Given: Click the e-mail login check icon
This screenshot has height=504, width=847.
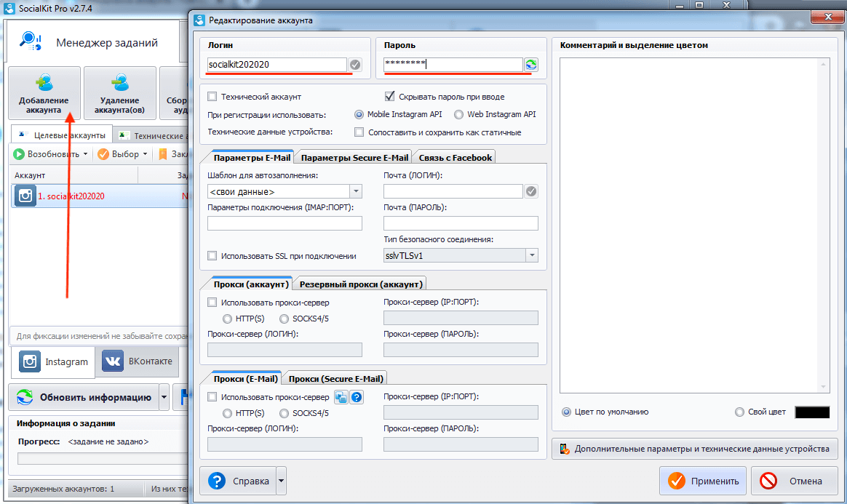Looking at the screenshot, I should click(531, 191).
